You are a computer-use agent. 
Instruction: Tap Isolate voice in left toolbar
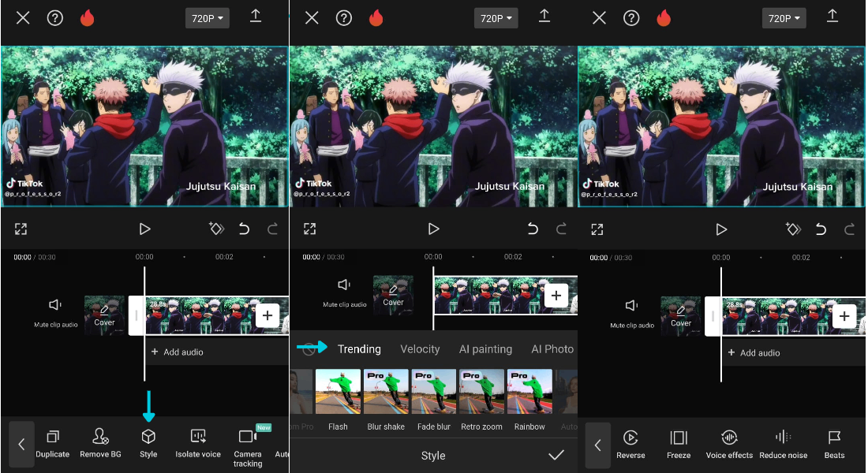198,443
